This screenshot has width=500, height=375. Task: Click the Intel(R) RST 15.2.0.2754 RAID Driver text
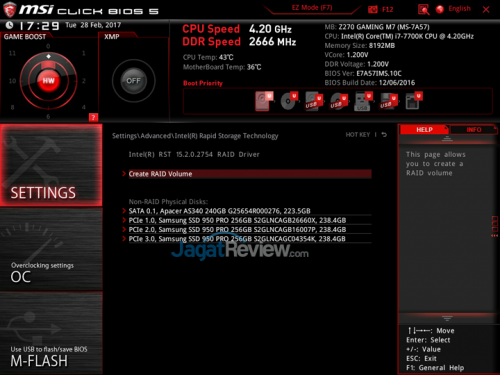(x=194, y=154)
